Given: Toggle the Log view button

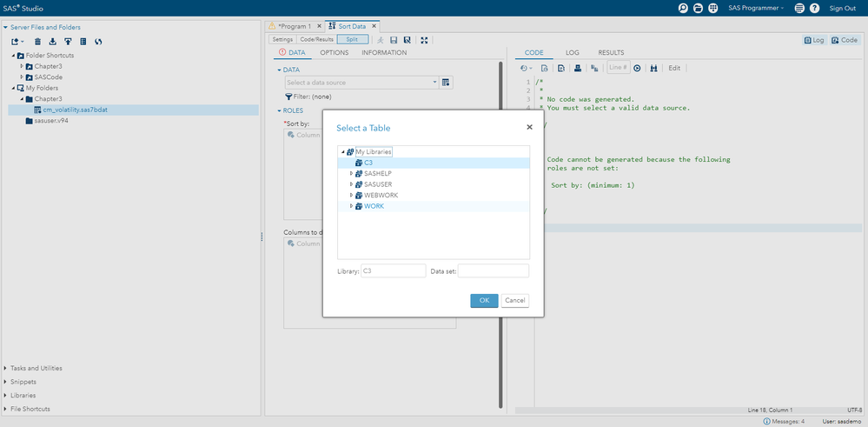Looking at the screenshot, I should 814,40.
